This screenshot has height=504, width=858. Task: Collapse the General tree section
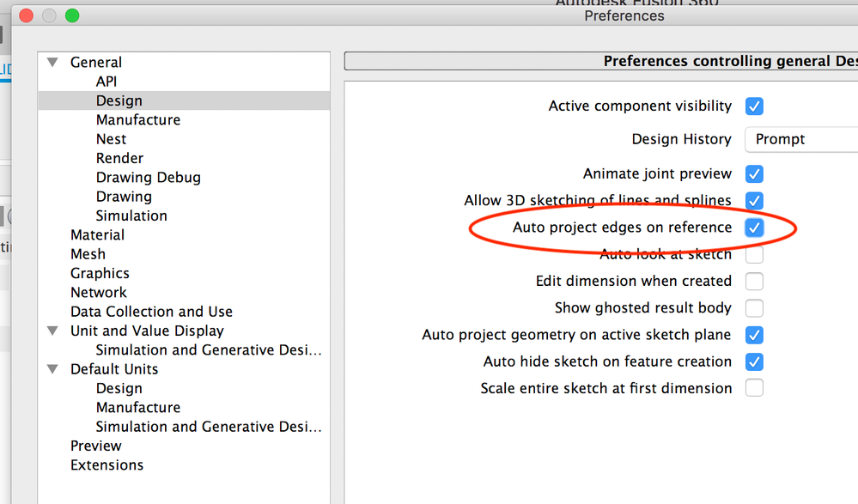coord(52,63)
